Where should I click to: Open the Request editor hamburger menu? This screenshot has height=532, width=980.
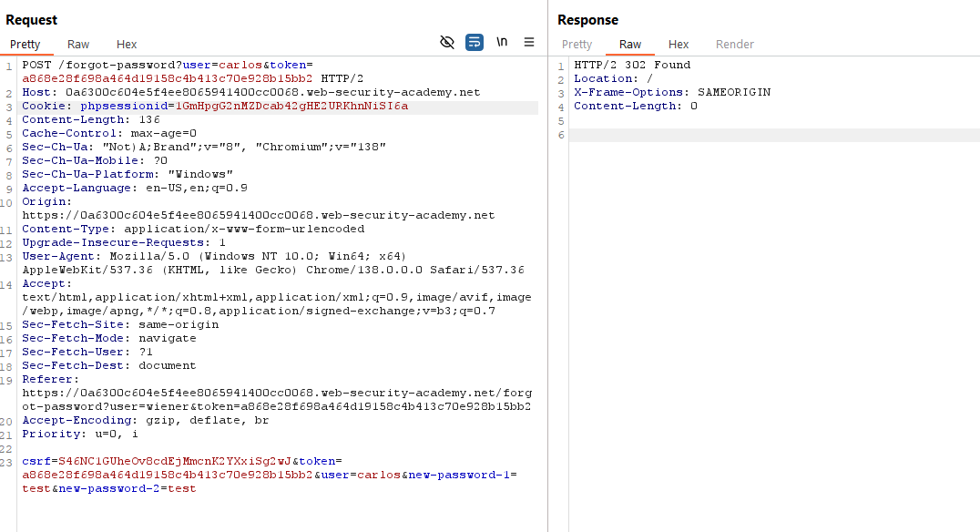529,43
